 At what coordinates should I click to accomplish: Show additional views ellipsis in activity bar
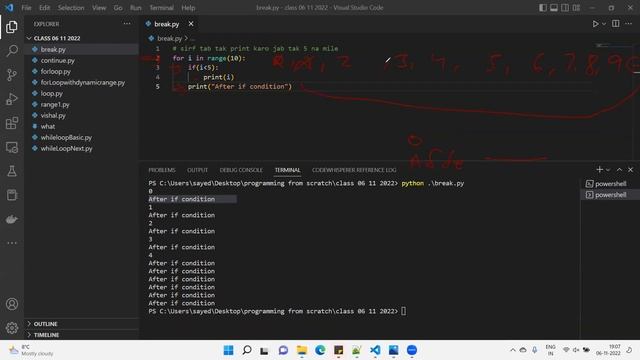click(12, 243)
